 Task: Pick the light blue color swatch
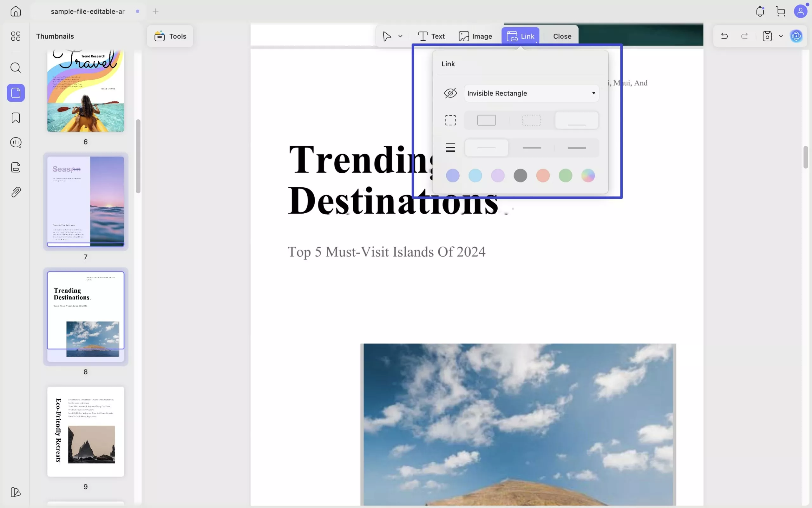point(475,175)
